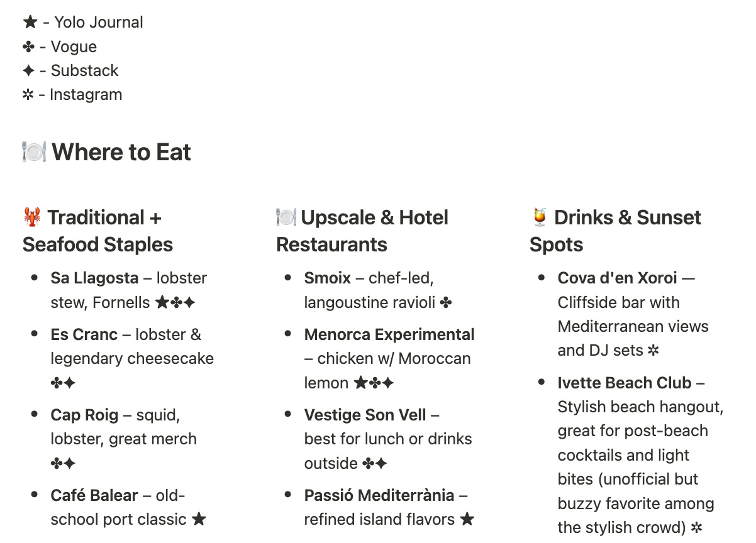This screenshot has width=756, height=543.
Task: Click the Es Cranc bold name
Action: (84, 334)
